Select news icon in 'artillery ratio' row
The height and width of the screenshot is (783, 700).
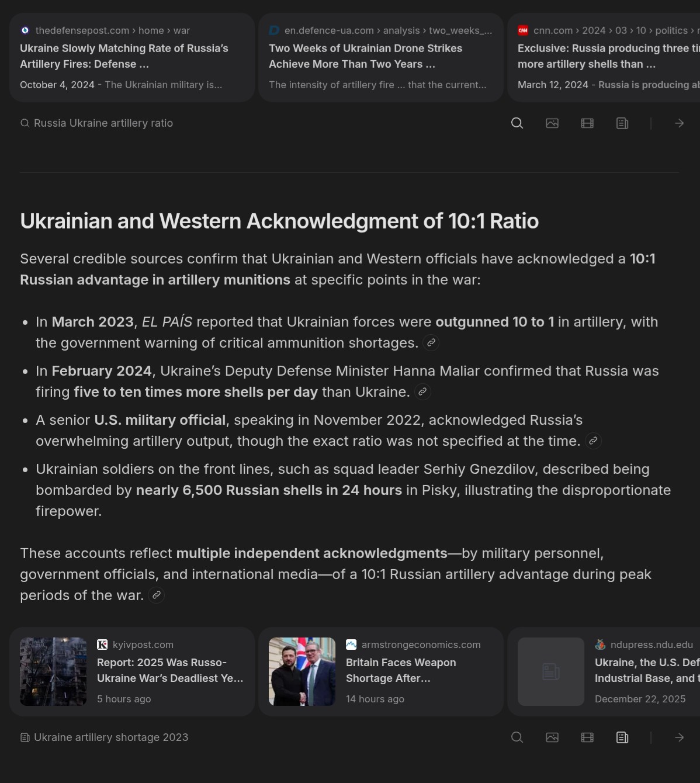click(622, 123)
